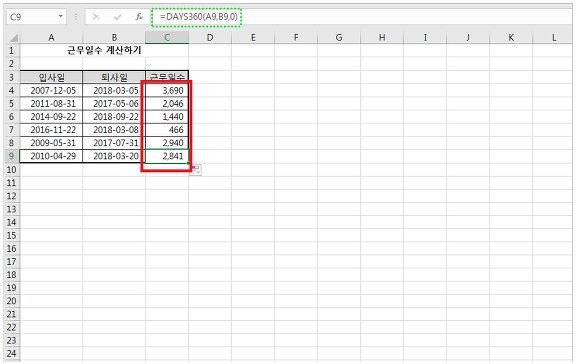Viewport: 576px width, 364px height.
Task: Select row 9 header
Action: pyautogui.click(x=12, y=156)
